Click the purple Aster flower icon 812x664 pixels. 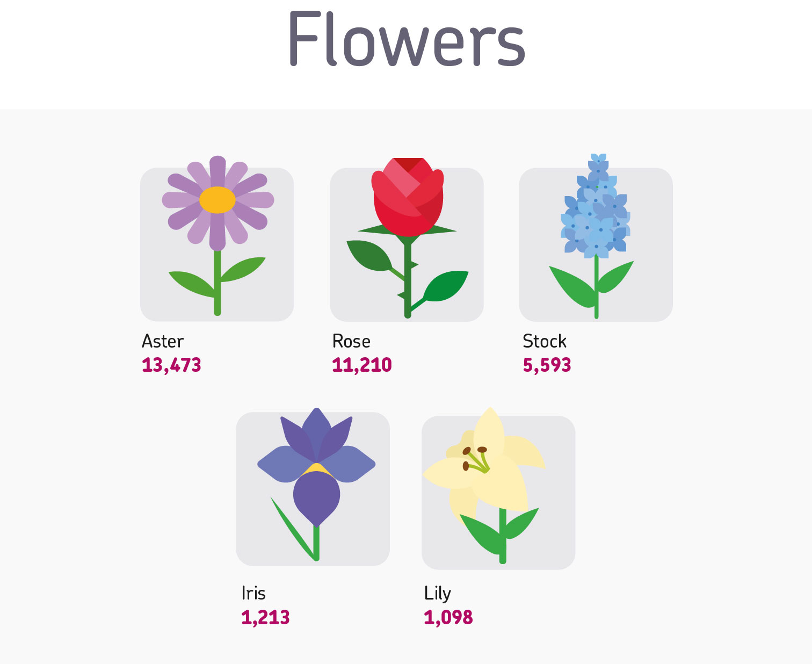218,235
